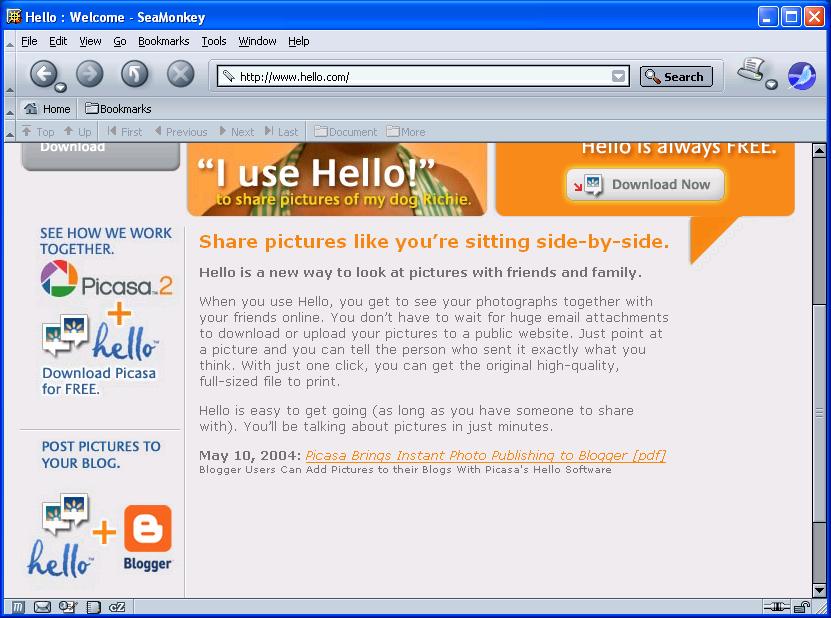831x618 pixels.
Task: Open the Picasa Brings Instant Photo Publishing pdf link
Action: pos(485,455)
